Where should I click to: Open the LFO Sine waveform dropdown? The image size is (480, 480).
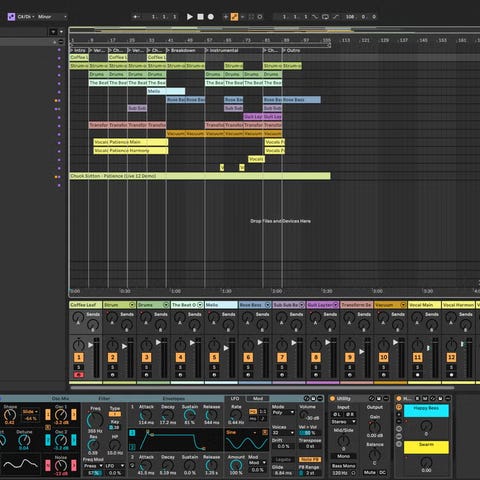click(241, 432)
